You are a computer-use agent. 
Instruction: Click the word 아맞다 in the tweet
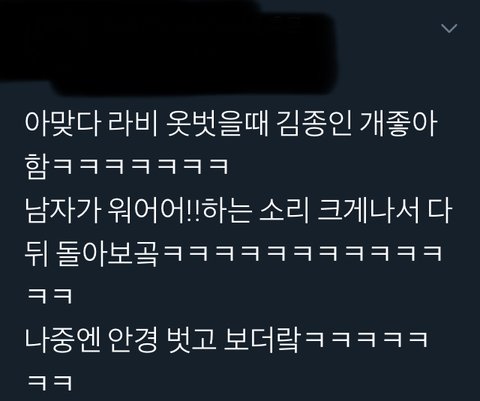[62, 124]
